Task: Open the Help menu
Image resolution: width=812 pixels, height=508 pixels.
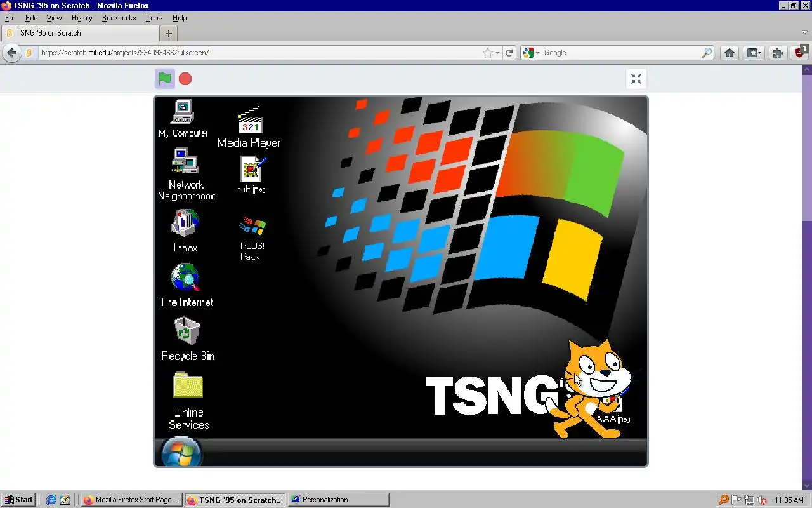Action: (x=180, y=18)
